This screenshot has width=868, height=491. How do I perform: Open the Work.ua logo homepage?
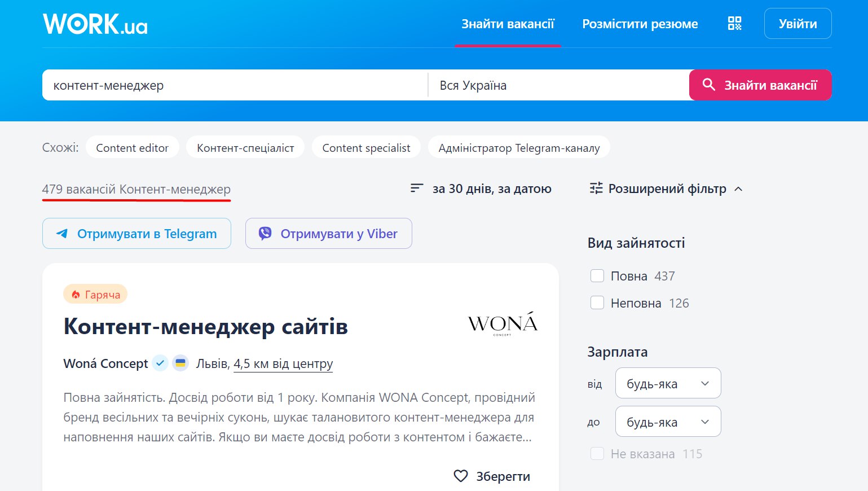pyautogui.click(x=95, y=24)
